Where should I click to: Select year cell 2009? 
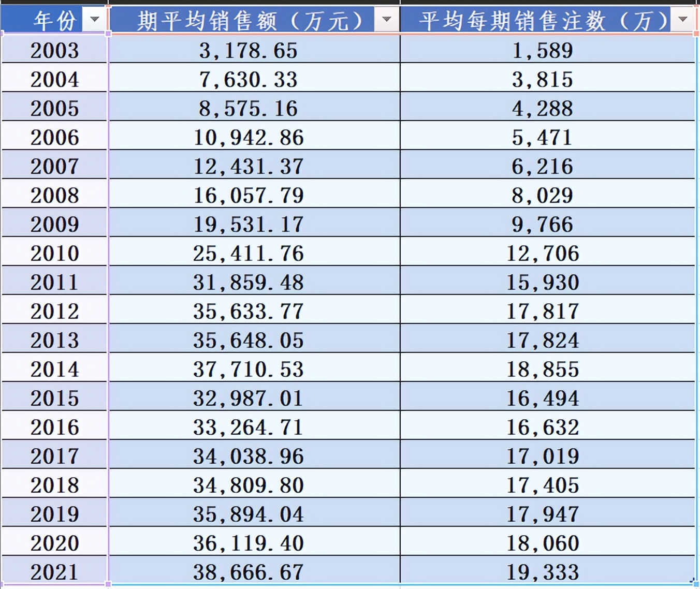click(54, 224)
